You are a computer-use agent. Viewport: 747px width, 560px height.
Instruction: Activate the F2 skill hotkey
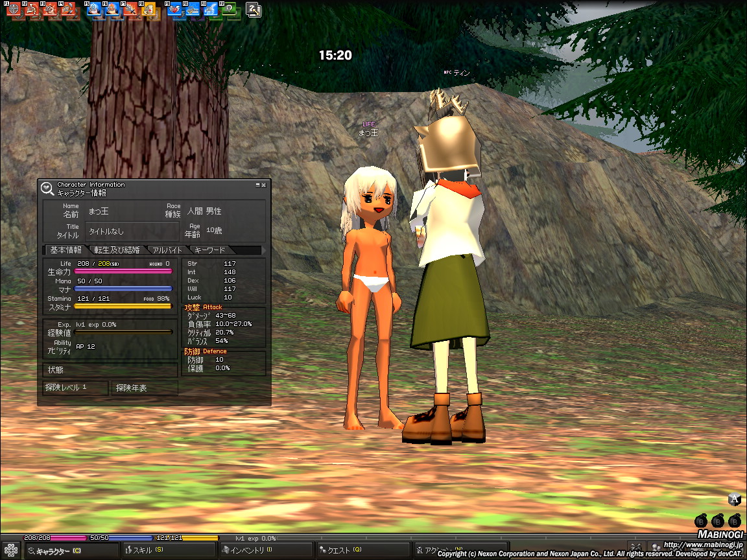(33, 10)
